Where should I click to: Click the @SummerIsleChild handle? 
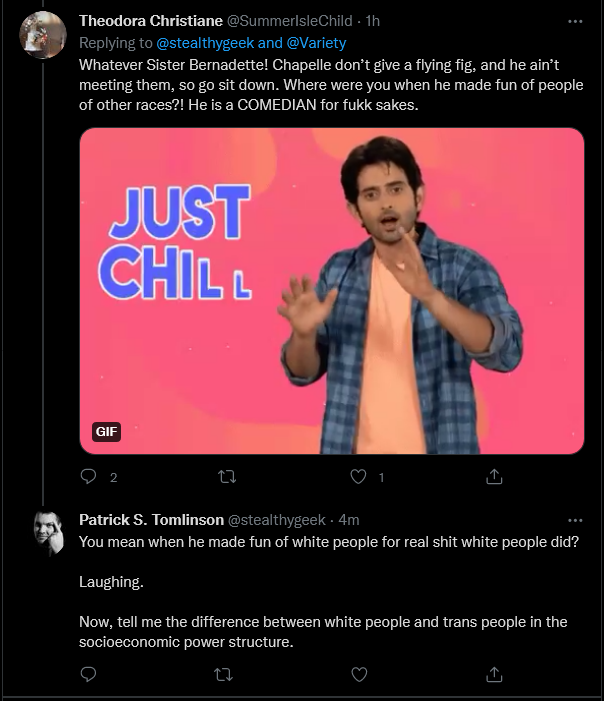[290, 21]
